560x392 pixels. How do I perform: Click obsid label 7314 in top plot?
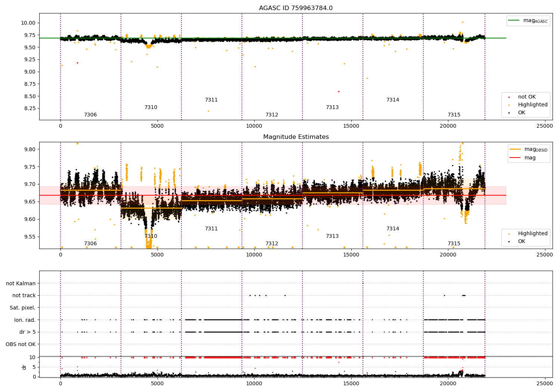(x=393, y=100)
